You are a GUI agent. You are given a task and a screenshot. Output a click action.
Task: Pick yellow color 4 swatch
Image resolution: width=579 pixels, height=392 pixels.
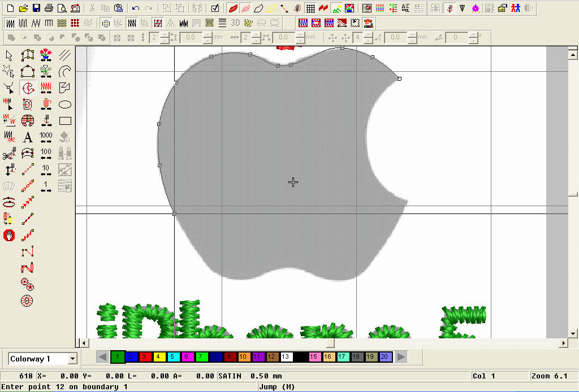[x=158, y=356]
